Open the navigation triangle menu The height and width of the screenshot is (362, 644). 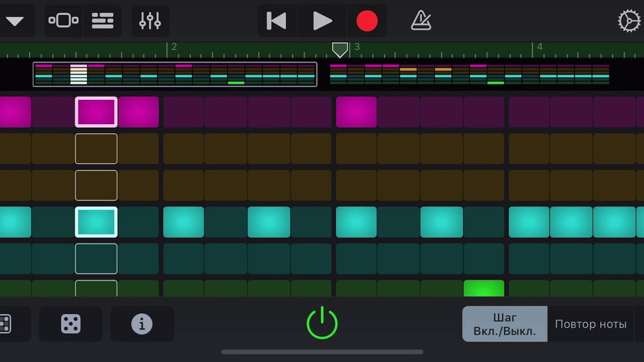15,21
